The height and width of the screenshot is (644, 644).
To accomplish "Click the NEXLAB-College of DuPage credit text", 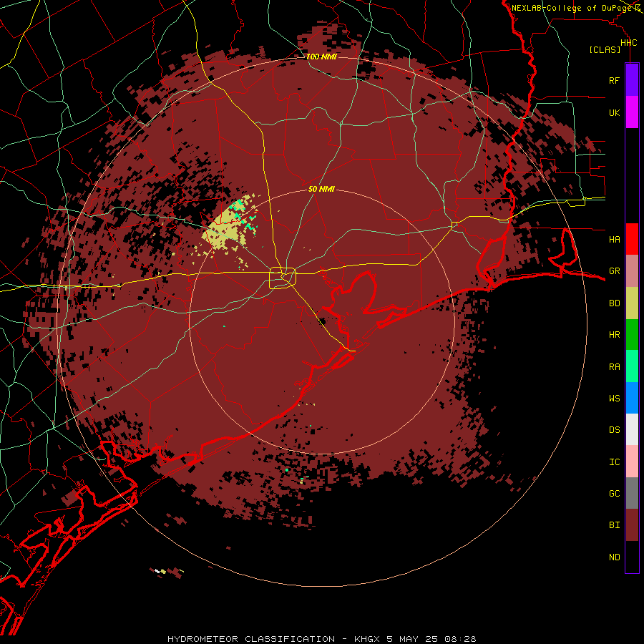I will pos(572,8).
